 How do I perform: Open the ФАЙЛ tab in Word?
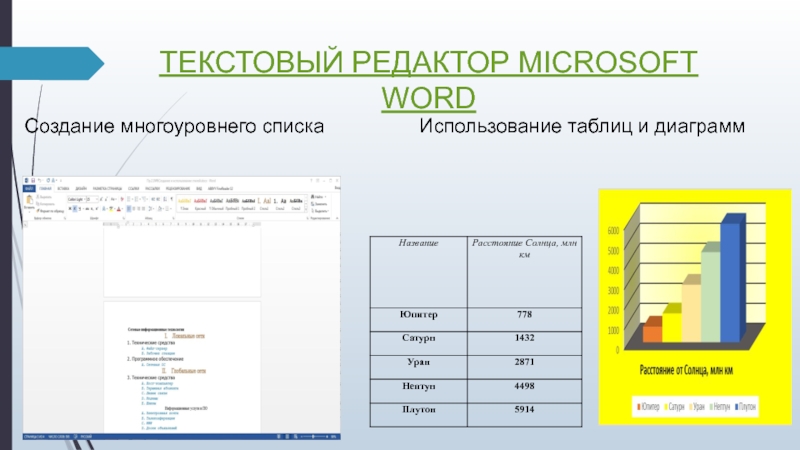pos(29,188)
